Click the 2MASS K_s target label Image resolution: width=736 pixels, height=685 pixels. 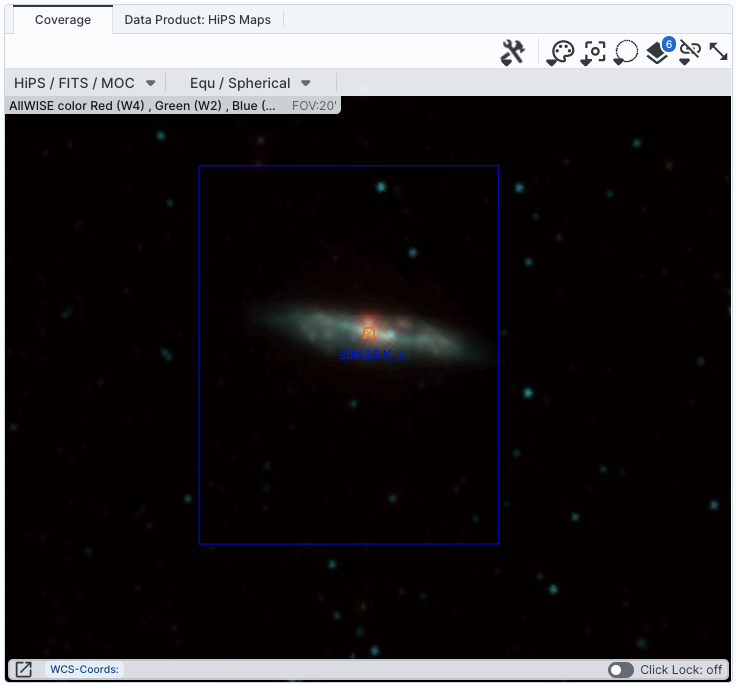pos(372,354)
